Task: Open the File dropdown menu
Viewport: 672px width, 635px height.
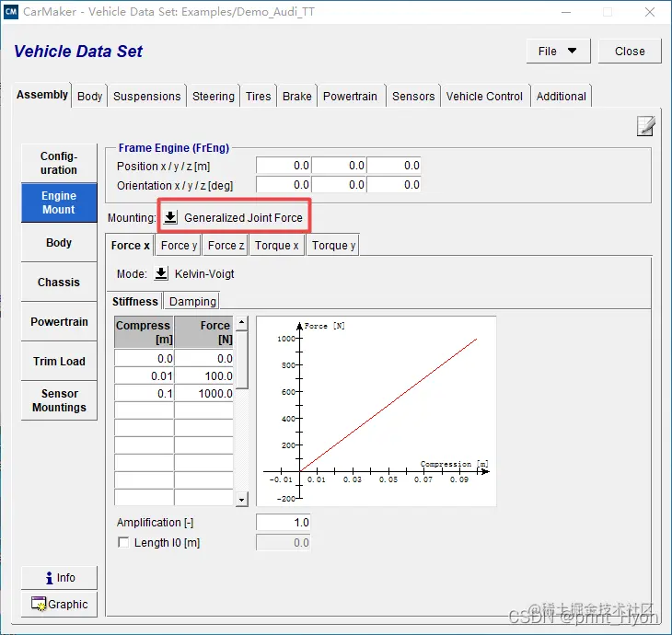Action: [558, 51]
